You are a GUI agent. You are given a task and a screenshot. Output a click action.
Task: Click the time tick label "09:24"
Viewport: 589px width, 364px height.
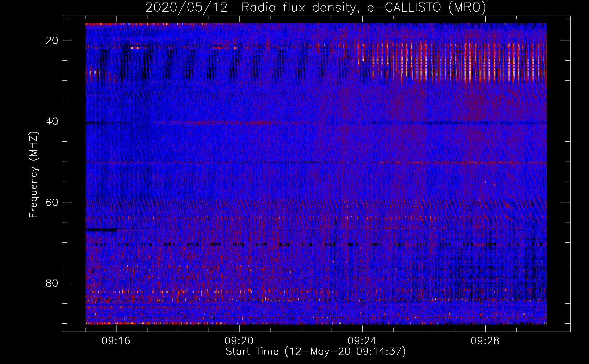(x=362, y=341)
